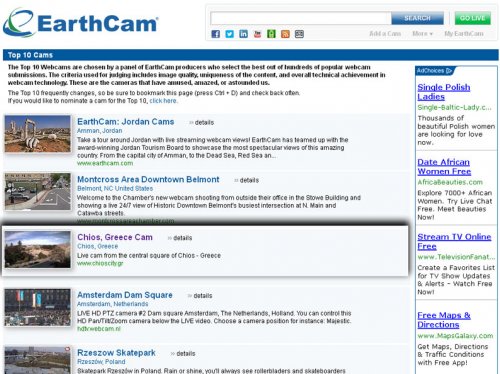Click the www.TelevisionFanat... ad URL
500x374 pixels.
click(x=456, y=257)
